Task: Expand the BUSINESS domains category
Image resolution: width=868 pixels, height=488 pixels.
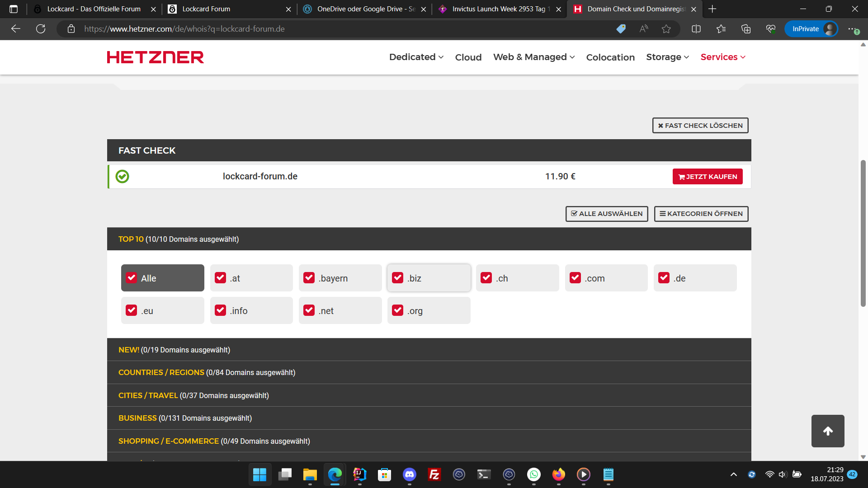Action: click(x=429, y=418)
